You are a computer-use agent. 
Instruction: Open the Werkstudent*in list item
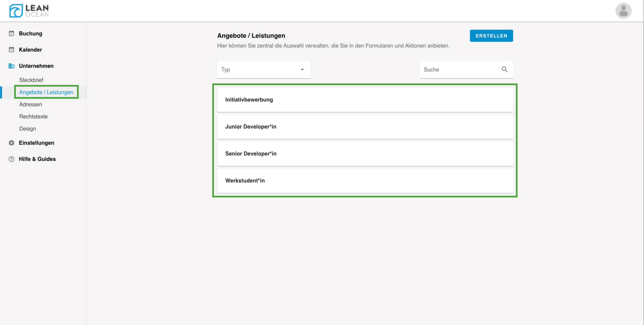[365, 181]
